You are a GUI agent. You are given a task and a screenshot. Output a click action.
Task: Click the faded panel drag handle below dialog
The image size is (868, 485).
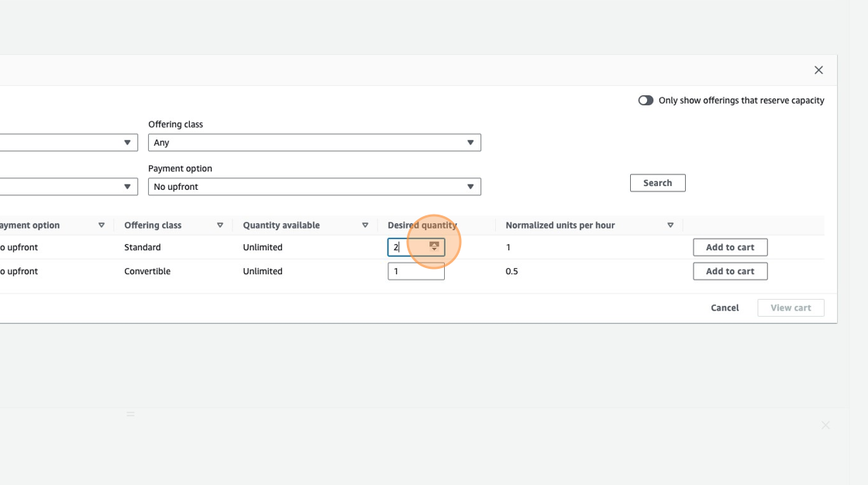point(130,414)
